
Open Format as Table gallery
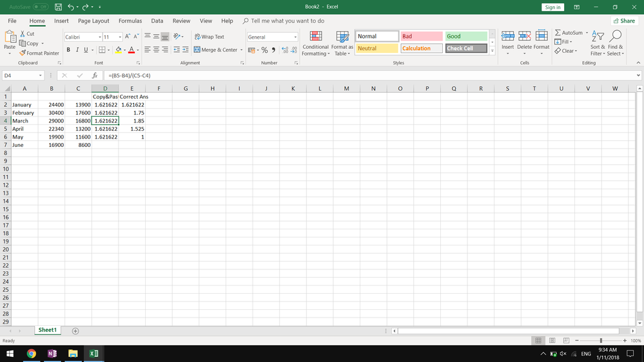(342, 43)
